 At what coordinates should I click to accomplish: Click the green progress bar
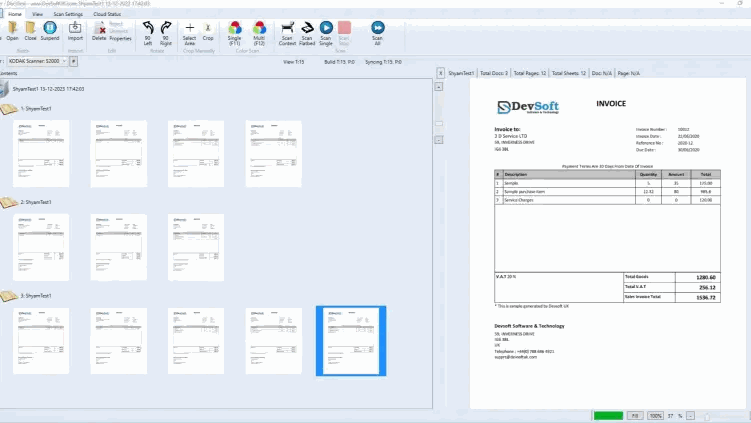click(608, 416)
